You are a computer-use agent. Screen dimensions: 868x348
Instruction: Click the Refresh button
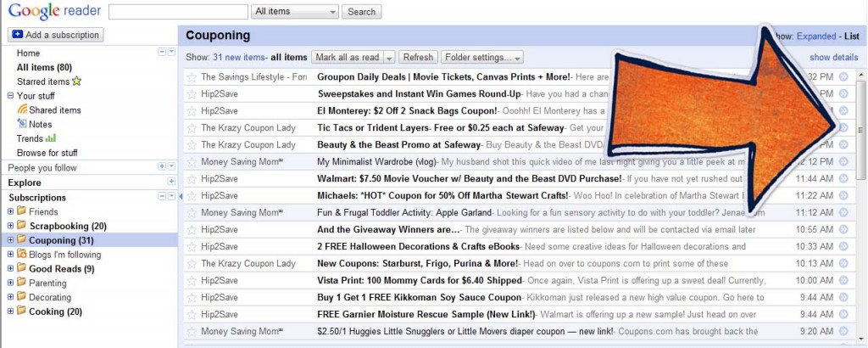tap(418, 57)
